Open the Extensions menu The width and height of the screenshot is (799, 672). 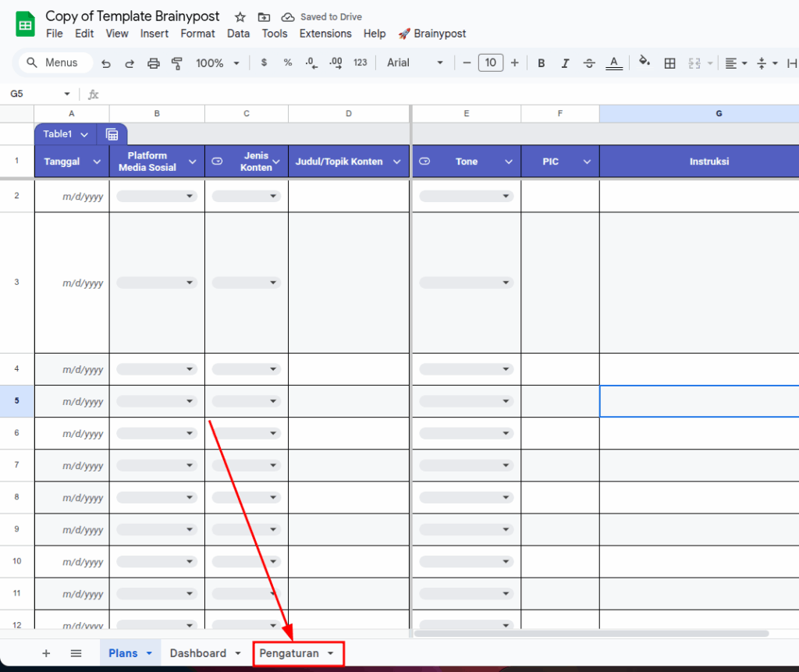(x=325, y=34)
